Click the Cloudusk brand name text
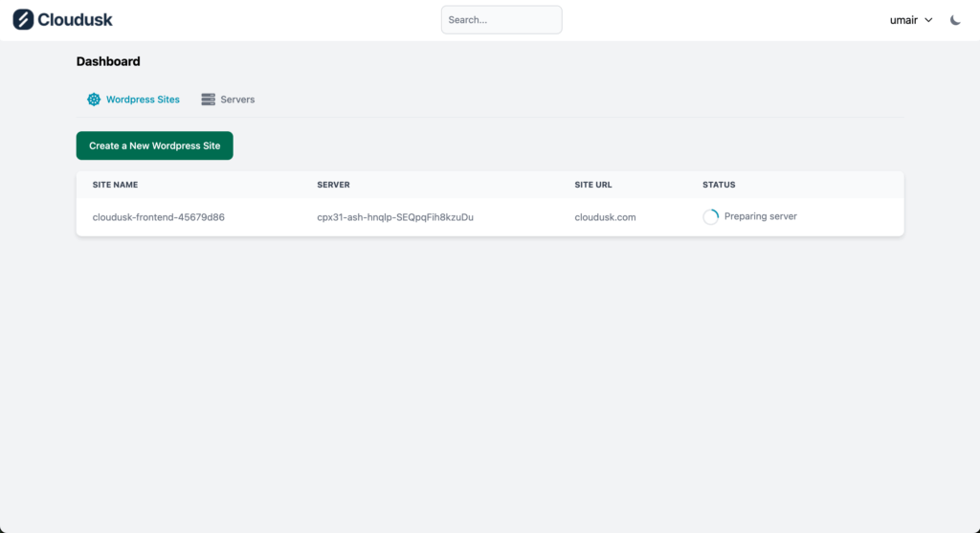 (75, 19)
